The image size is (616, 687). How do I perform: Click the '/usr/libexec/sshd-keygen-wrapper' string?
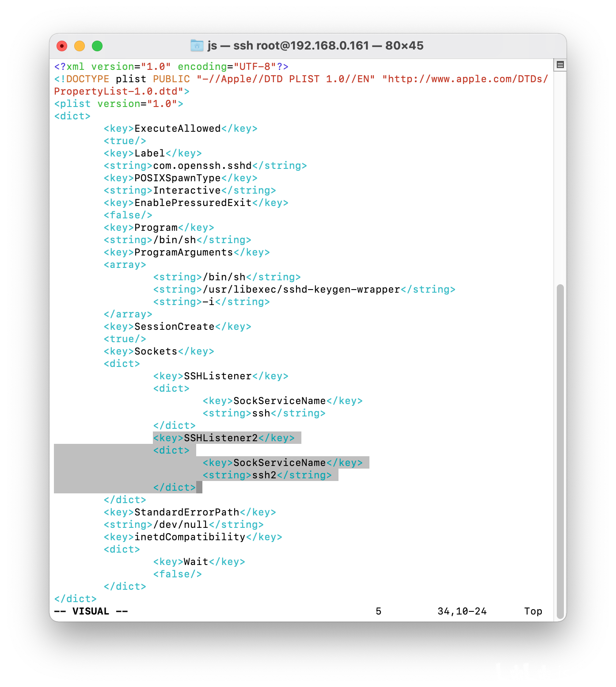301,290
